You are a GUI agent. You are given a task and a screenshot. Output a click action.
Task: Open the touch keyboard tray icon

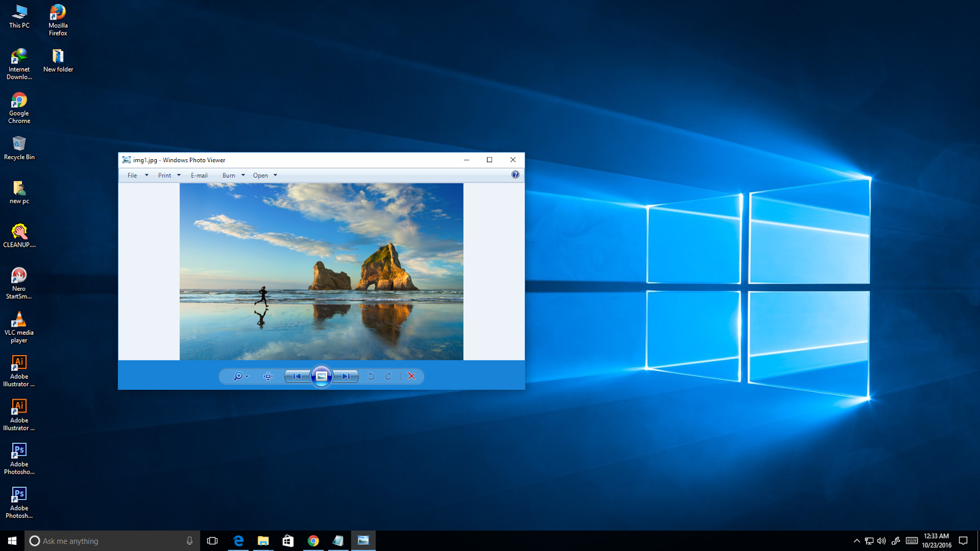[x=911, y=541]
